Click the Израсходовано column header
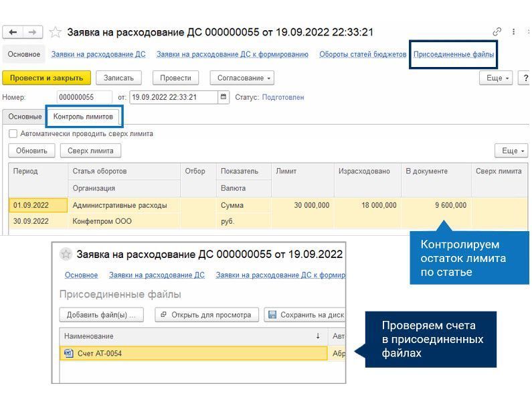This screenshot has width=532, height=402. pyautogui.click(x=368, y=180)
